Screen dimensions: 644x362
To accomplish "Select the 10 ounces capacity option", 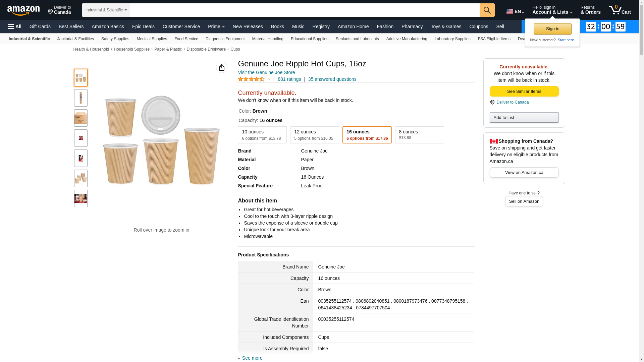I will coord(262,135).
